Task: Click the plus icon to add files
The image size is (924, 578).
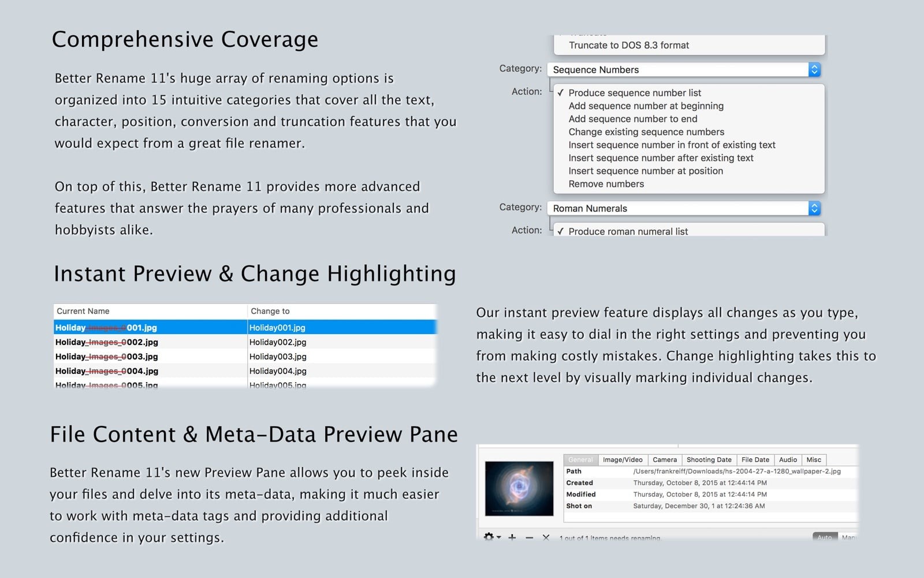Action: [x=512, y=538]
